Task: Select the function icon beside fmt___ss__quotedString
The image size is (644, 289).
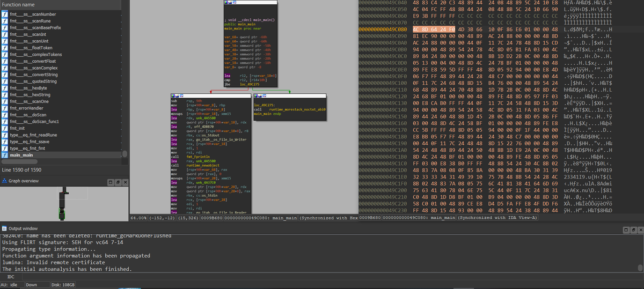Action: coord(5,81)
